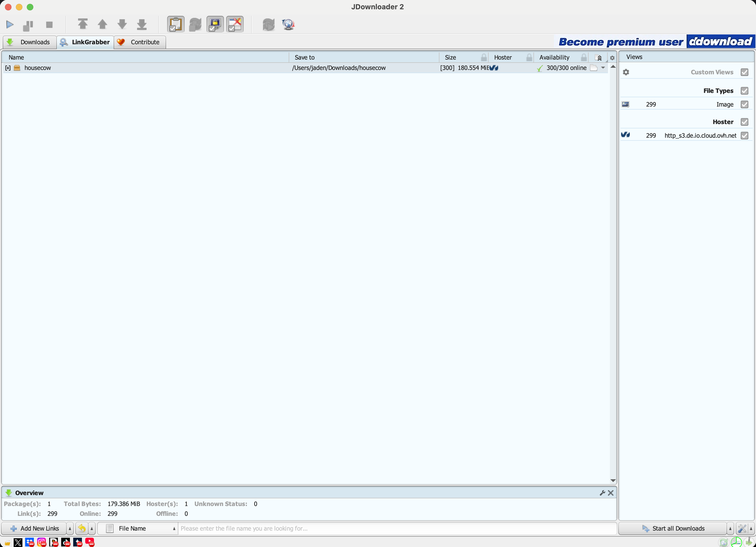Open the bottom-right tools quick settings button
This screenshot has width=756, height=547.
pos(742,528)
